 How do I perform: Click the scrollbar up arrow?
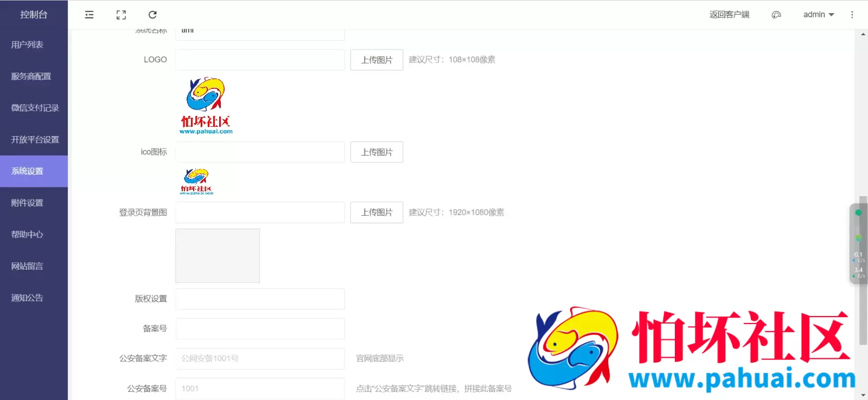coord(863,34)
